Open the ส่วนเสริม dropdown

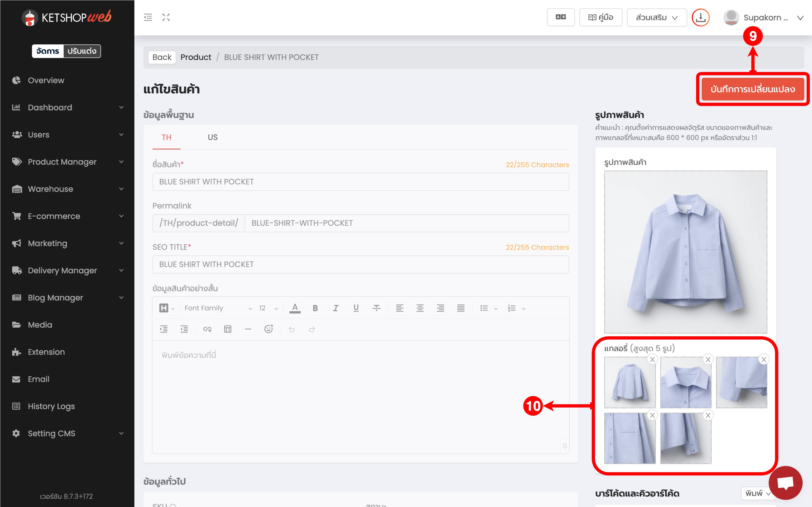point(656,18)
